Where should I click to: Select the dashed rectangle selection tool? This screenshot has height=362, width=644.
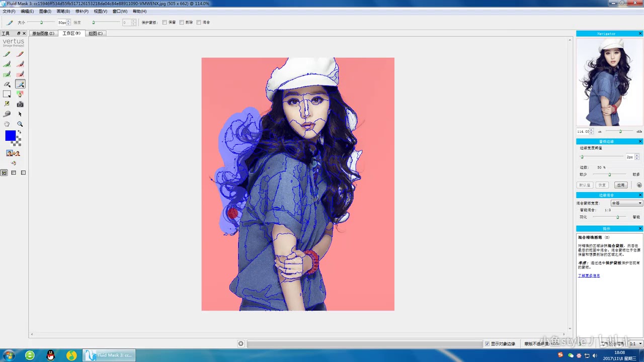[7, 94]
